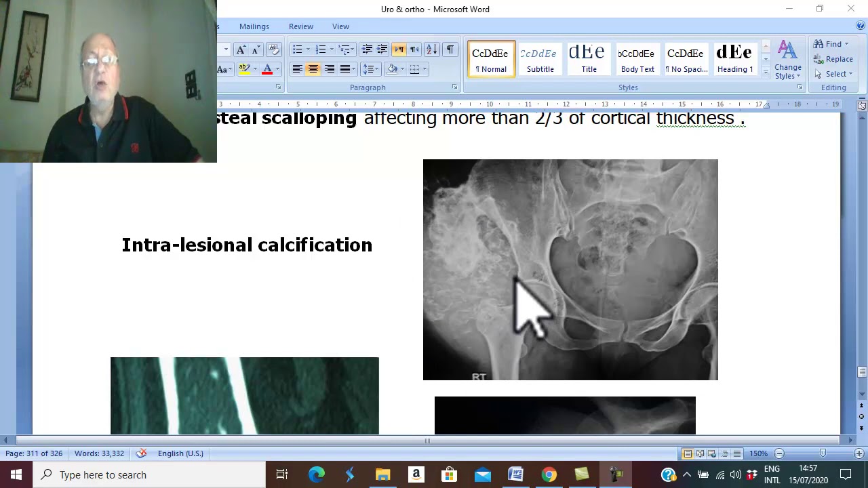Open Task View on taskbar

click(x=282, y=474)
